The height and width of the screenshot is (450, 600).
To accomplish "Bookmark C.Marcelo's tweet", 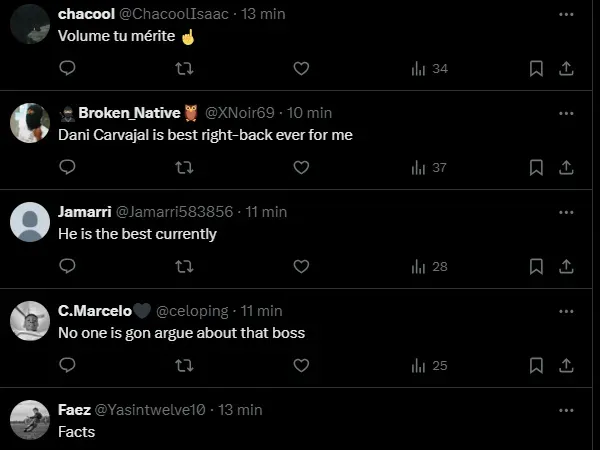I will (x=536, y=365).
